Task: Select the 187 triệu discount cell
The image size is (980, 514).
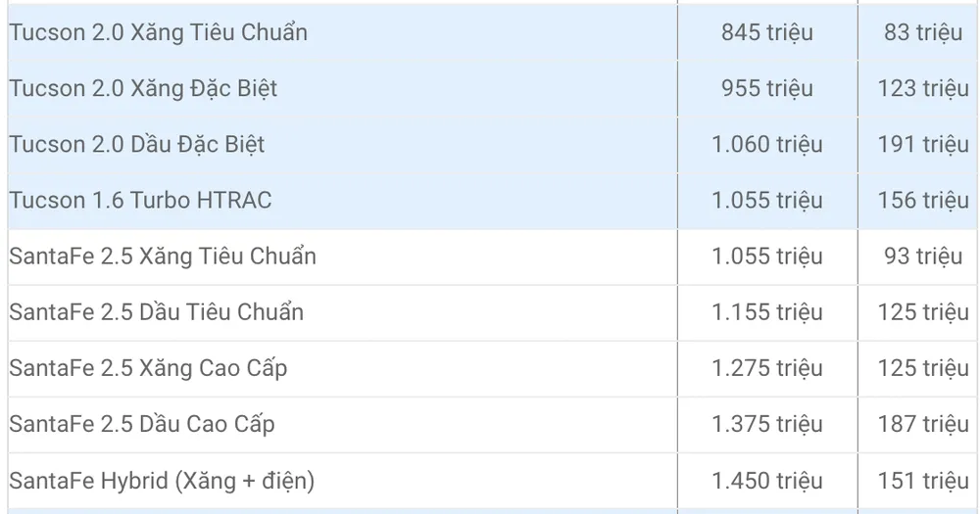Action: [923, 424]
